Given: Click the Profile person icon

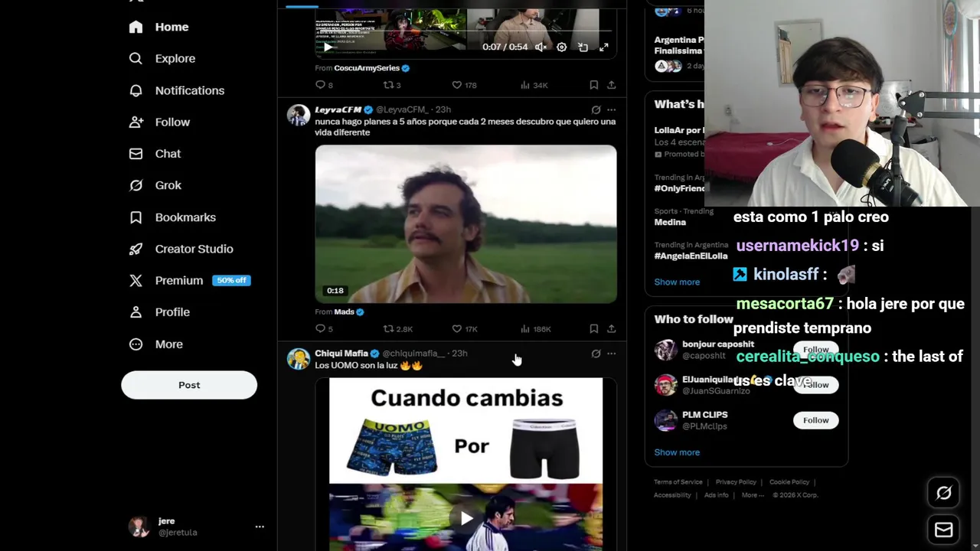Looking at the screenshot, I should [x=136, y=312].
